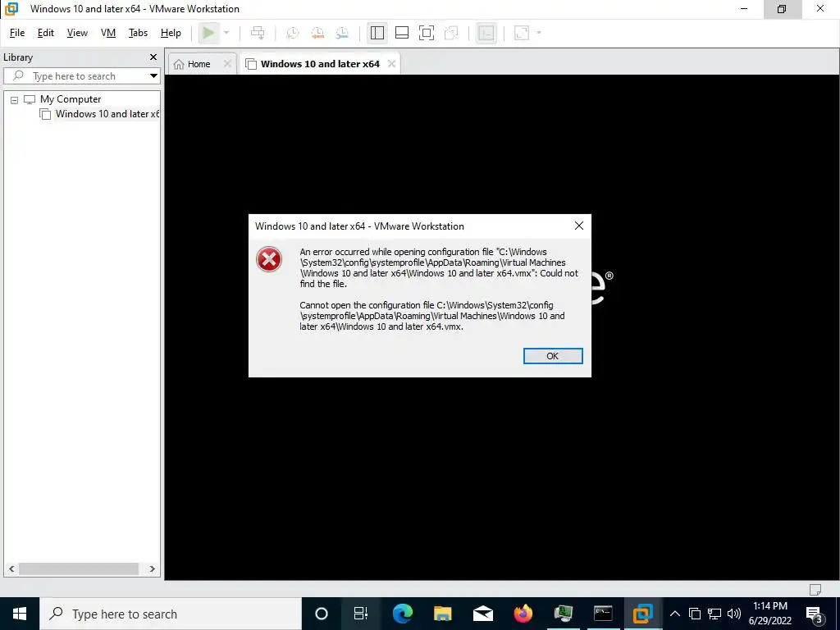
Task: Open the monitor app taskbar icon
Action: [x=563, y=614]
